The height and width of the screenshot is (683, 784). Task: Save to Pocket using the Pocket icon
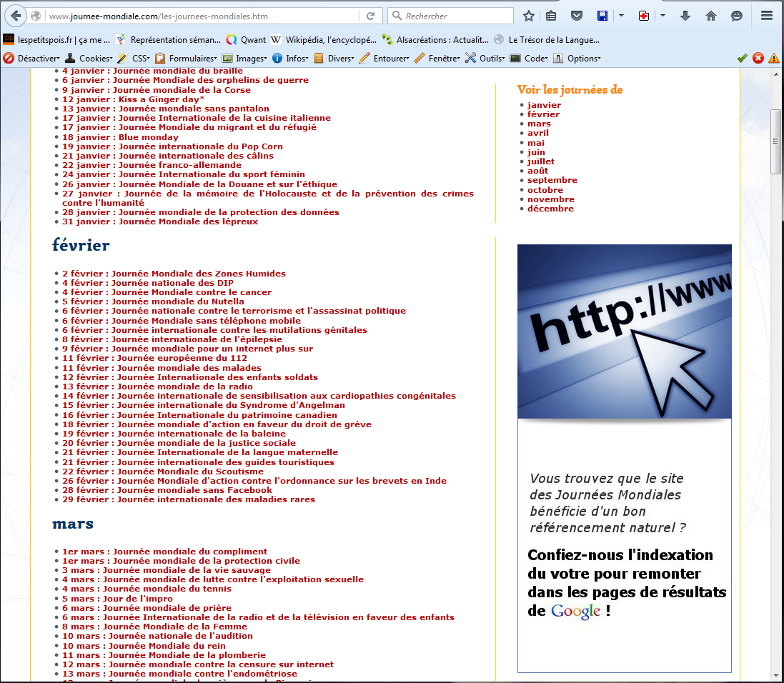577,16
